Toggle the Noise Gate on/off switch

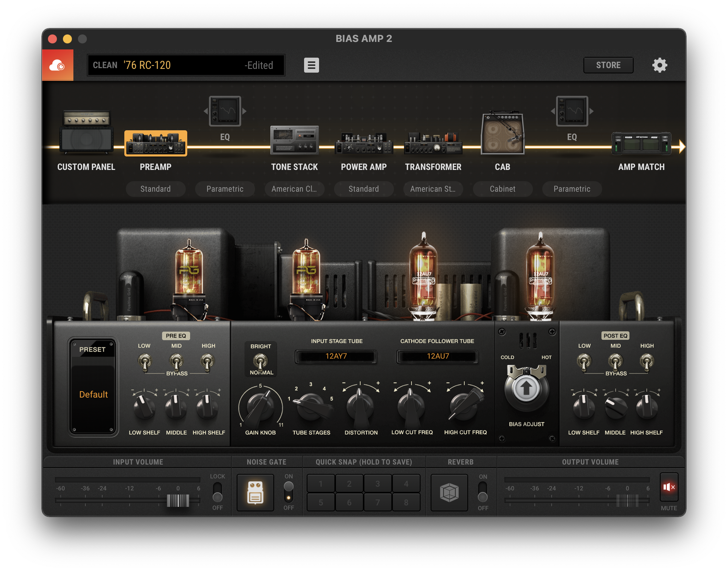point(288,492)
